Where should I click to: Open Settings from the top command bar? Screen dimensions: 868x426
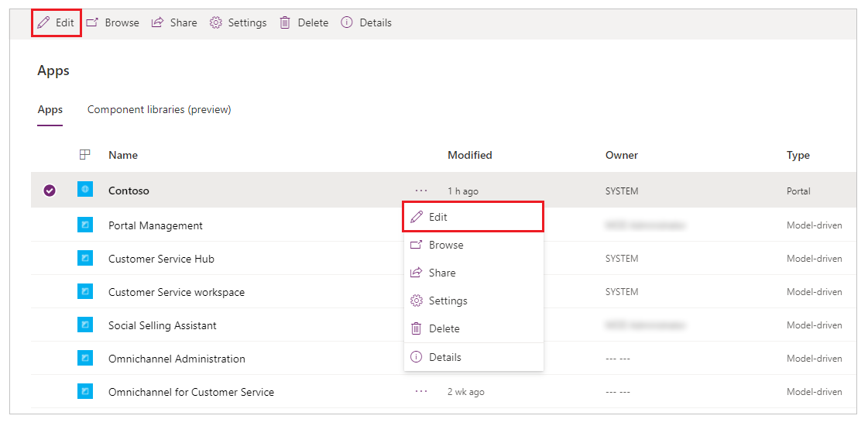pos(238,23)
